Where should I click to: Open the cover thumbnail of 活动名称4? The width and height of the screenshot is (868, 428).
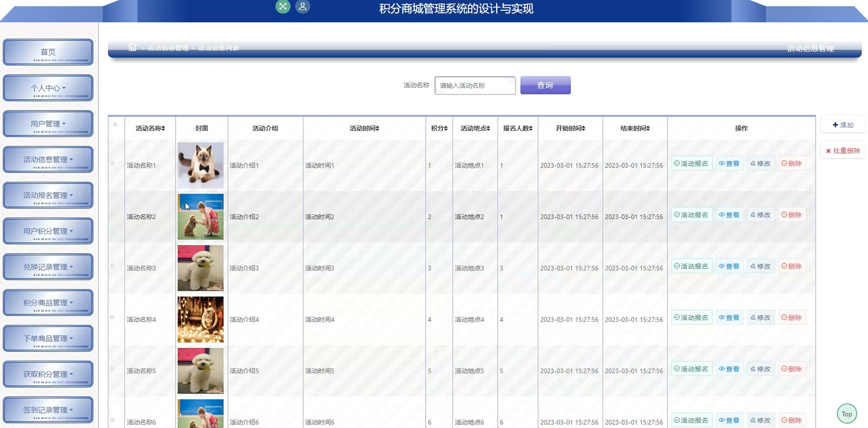201,319
